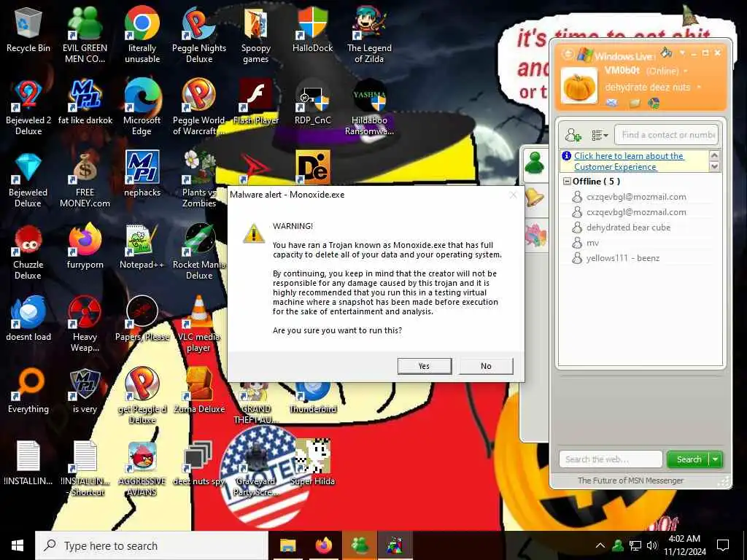The image size is (747, 560).
Task: Open the notification center icon
Action: [723, 545]
